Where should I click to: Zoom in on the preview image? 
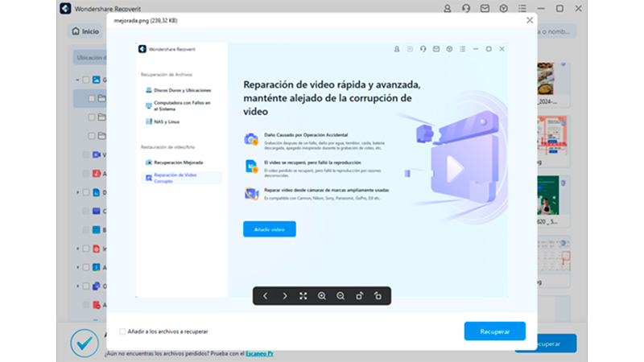click(x=322, y=296)
